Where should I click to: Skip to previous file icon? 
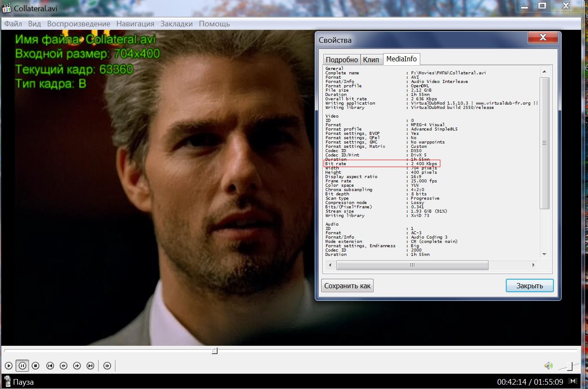click(x=50, y=366)
